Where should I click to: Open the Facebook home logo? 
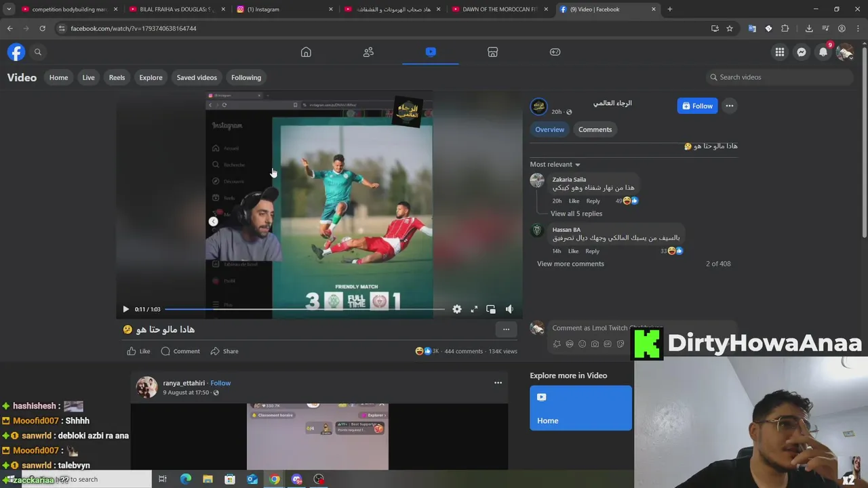pos(16,52)
